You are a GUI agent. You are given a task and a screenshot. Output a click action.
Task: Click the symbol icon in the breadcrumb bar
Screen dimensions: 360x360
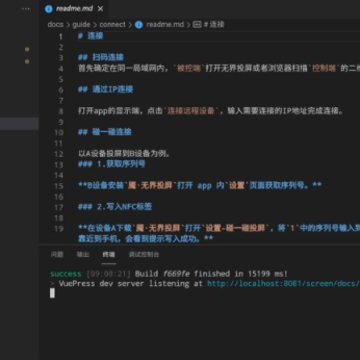[197, 25]
